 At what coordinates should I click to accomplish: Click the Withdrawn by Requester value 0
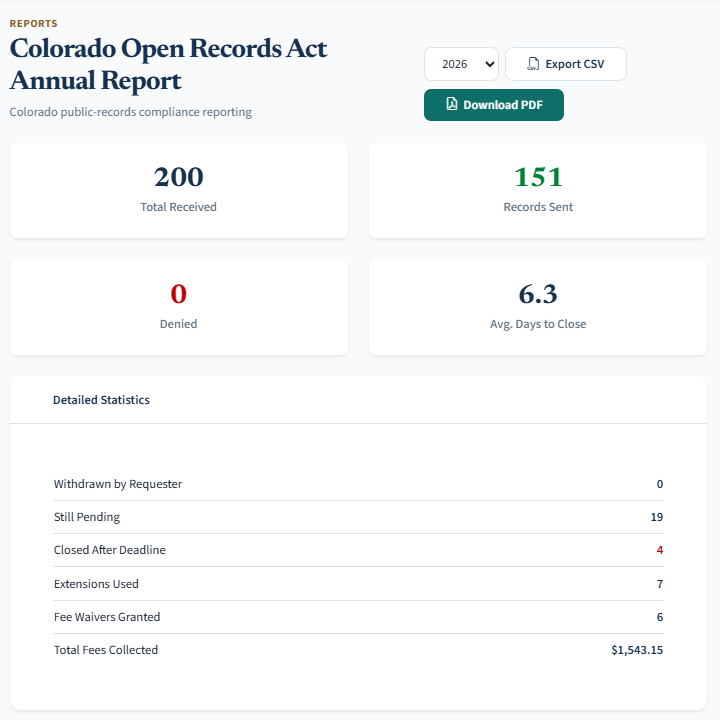coord(660,484)
